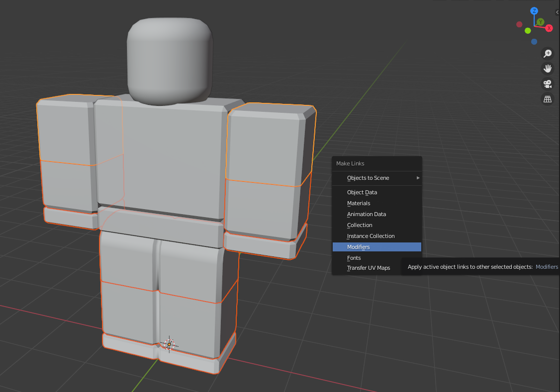
Task: Choose Fonts in Make Links menu
Action: coord(377,258)
